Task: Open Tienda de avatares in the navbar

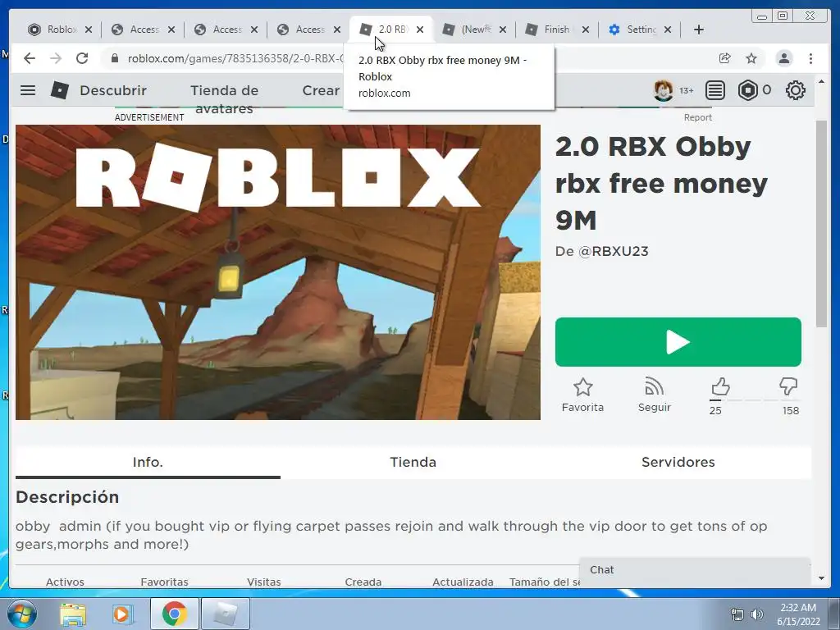Action: [225, 99]
